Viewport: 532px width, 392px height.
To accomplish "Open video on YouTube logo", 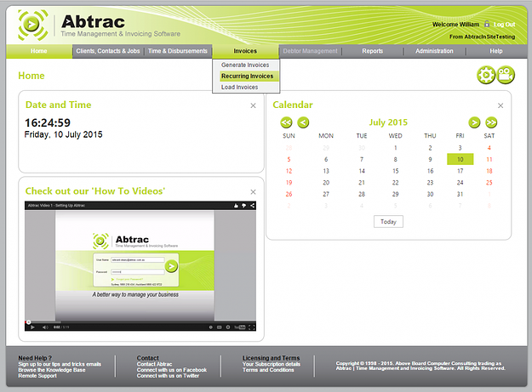I will [240, 327].
